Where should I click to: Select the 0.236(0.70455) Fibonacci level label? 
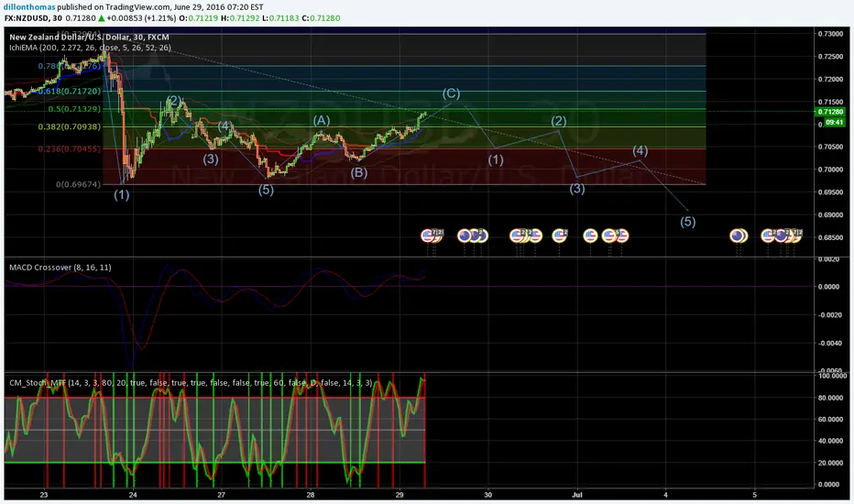click(x=69, y=148)
